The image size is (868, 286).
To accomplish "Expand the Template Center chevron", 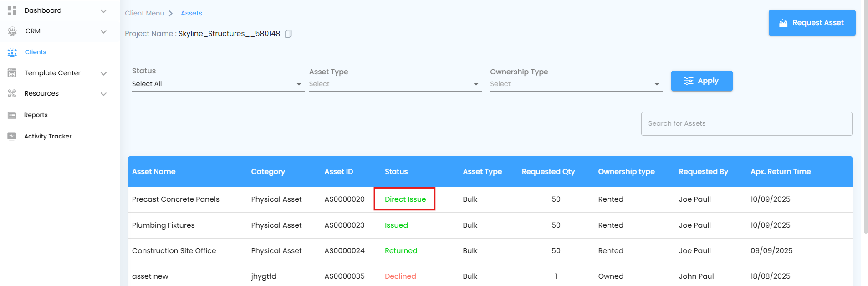I will pos(103,73).
